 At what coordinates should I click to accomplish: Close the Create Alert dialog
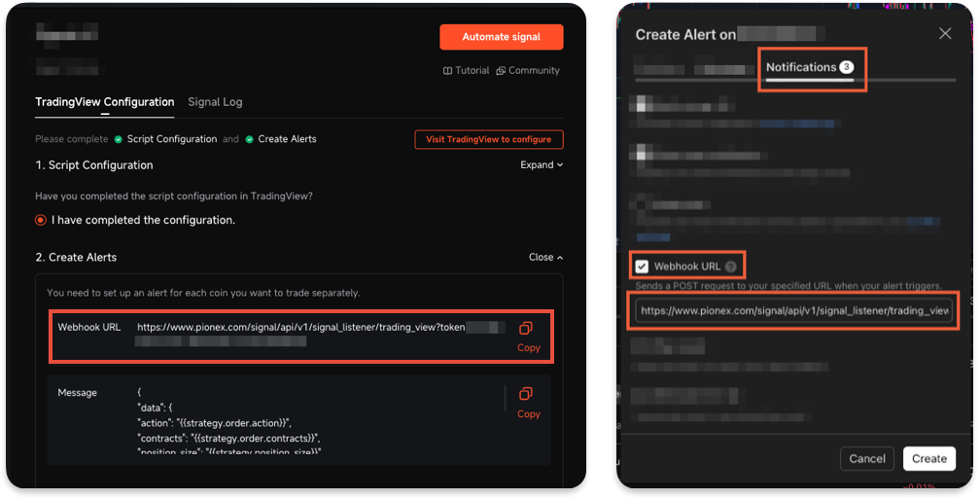pos(945,34)
